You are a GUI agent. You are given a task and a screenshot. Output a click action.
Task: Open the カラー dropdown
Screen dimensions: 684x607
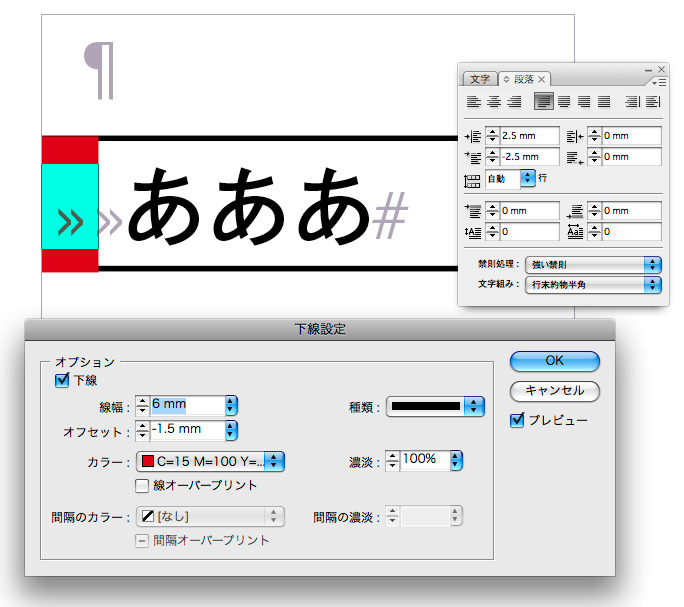[211, 462]
